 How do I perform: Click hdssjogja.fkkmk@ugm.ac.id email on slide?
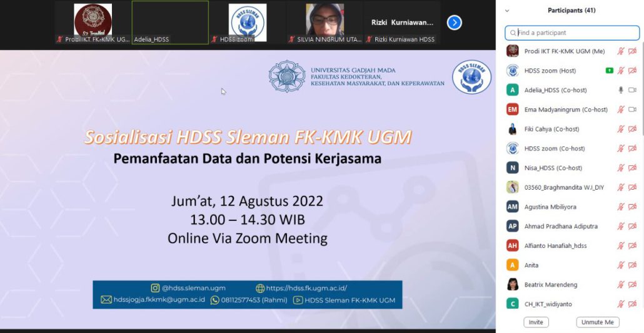coord(159,300)
